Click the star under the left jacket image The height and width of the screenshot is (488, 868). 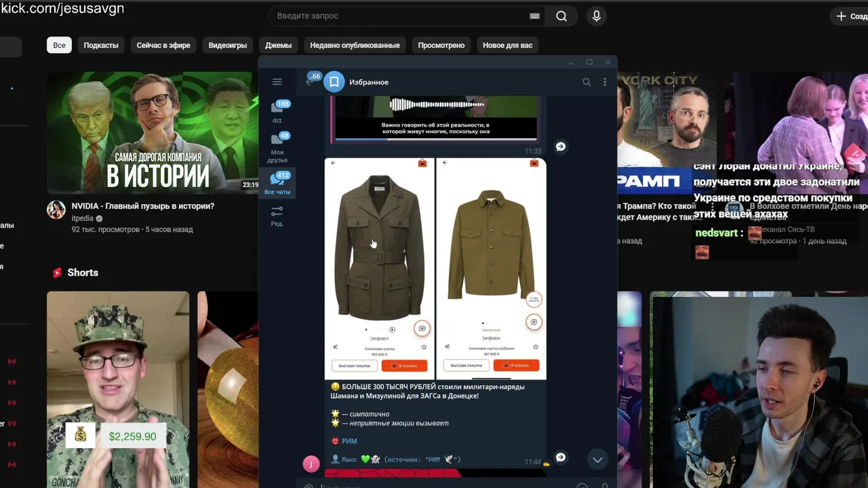pos(424,347)
